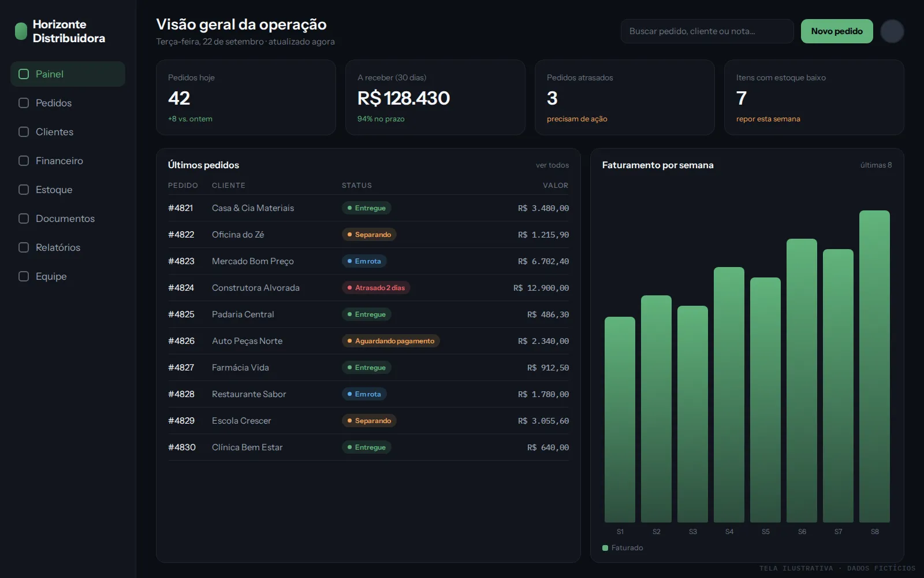The width and height of the screenshot is (924, 578).
Task: Open the 'A receber (30 dias)' card
Action: (x=435, y=98)
